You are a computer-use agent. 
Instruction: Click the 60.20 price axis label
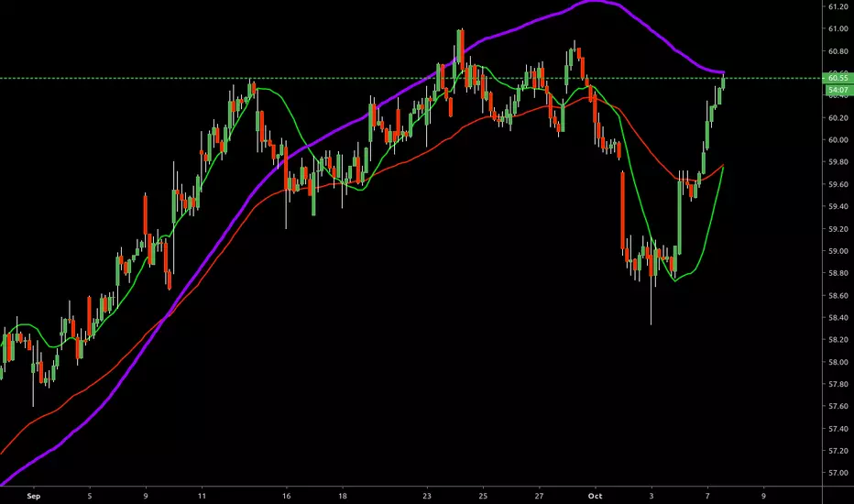838,117
